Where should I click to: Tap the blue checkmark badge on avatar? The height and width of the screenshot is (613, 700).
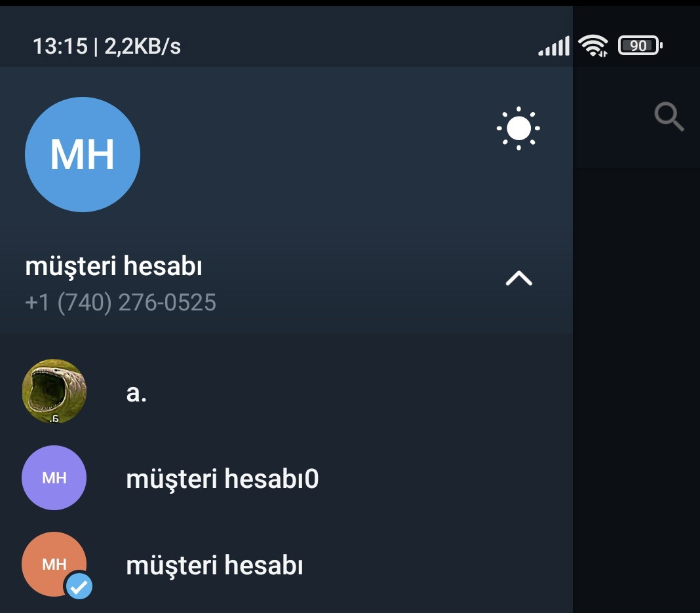coord(79,586)
